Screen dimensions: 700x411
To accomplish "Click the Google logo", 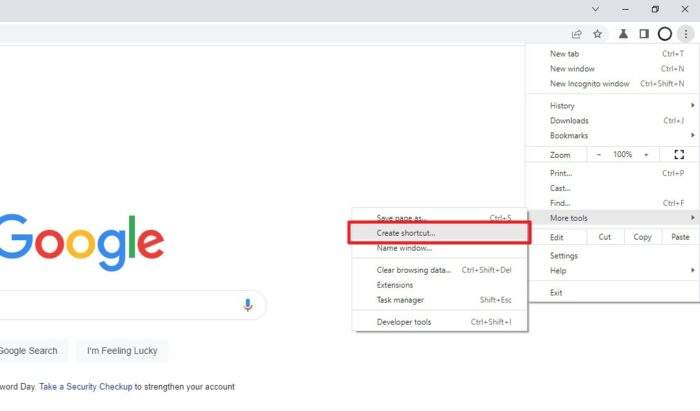I will coord(82,242).
